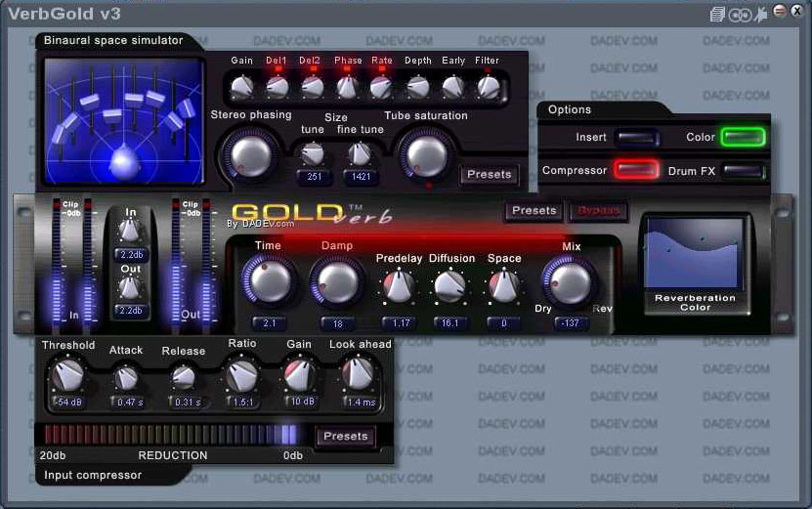812x509 pixels.
Task: Click the Size fine tune knob
Action: tap(360, 153)
